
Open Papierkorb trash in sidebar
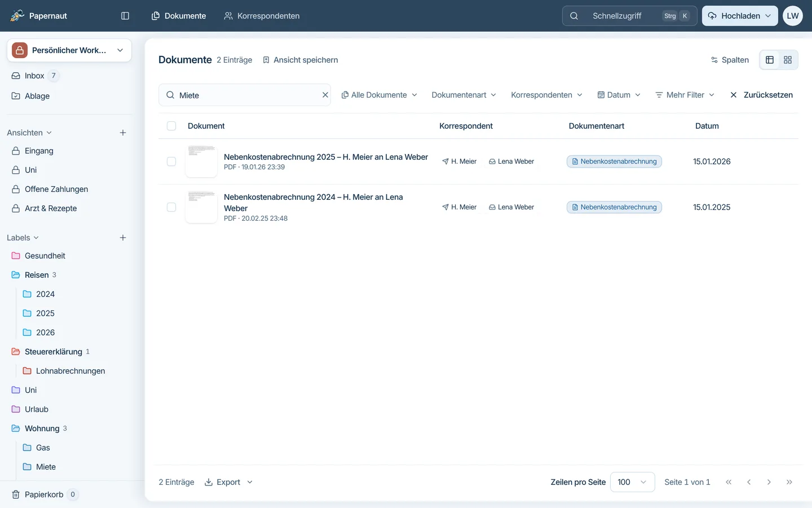coord(44,494)
